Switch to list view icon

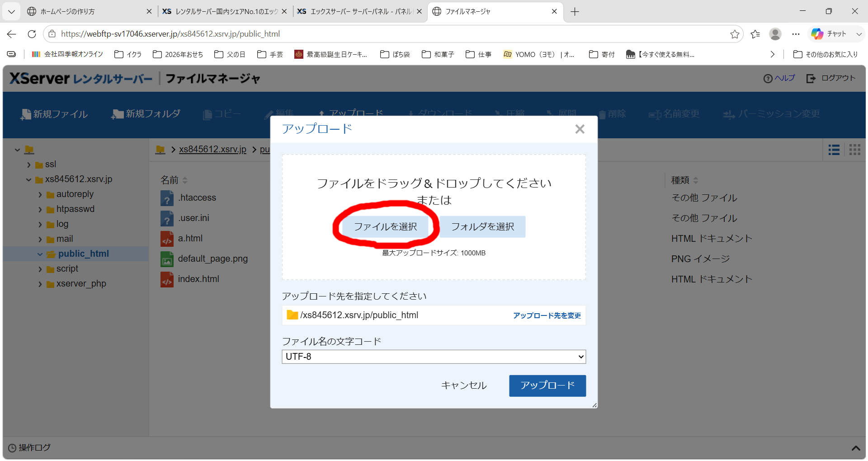pyautogui.click(x=834, y=150)
